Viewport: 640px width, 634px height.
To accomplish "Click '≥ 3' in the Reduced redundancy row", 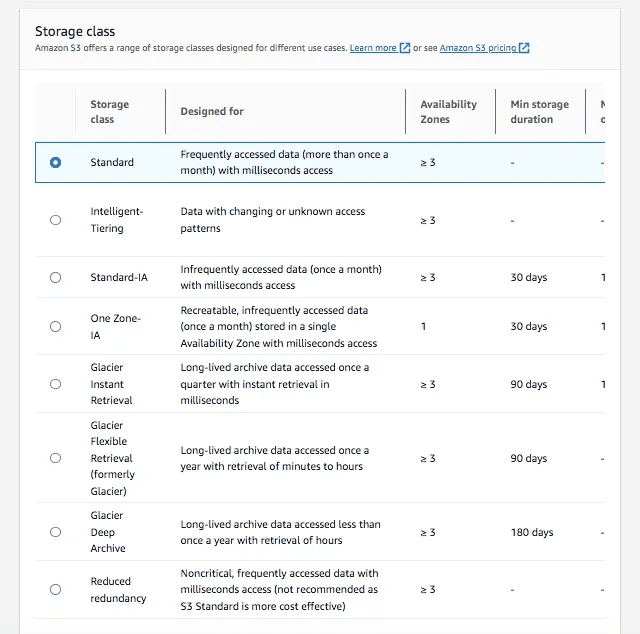I will click(428, 590).
